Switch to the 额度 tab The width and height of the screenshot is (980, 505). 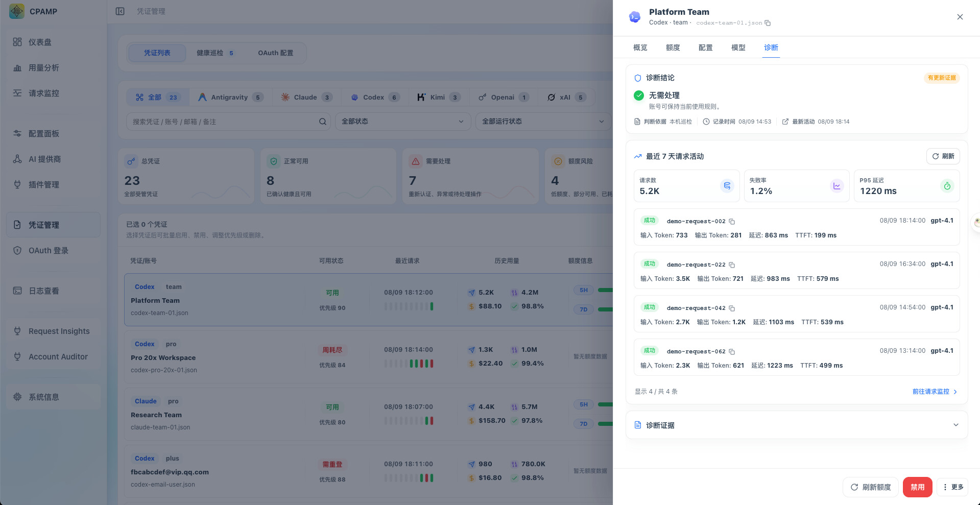coord(673,47)
